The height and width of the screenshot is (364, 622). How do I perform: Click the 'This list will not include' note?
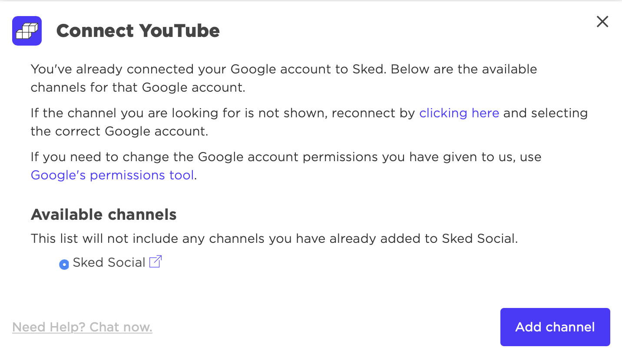275,238
